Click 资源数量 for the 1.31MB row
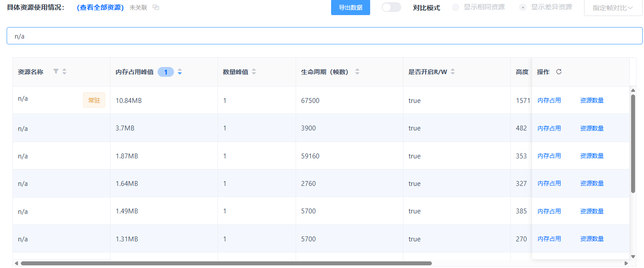The width and height of the screenshot is (644, 268). pyautogui.click(x=592, y=239)
